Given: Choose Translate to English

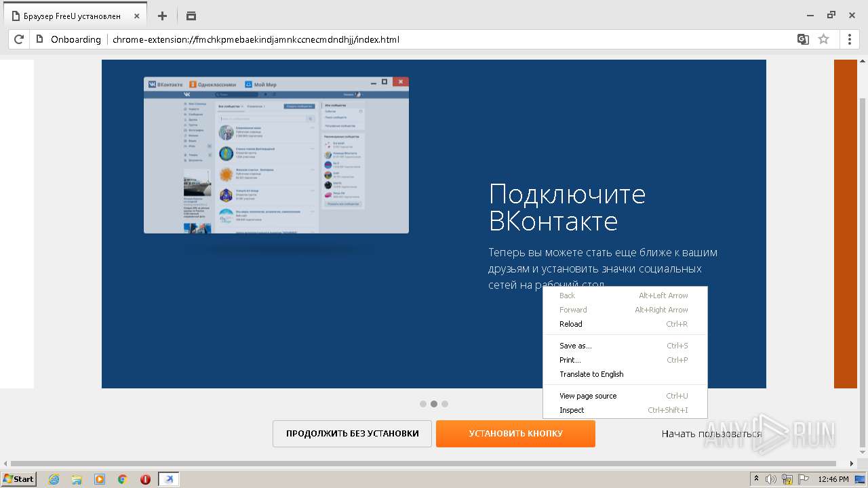Looking at the screenshot, I should [x=625, y=374].
